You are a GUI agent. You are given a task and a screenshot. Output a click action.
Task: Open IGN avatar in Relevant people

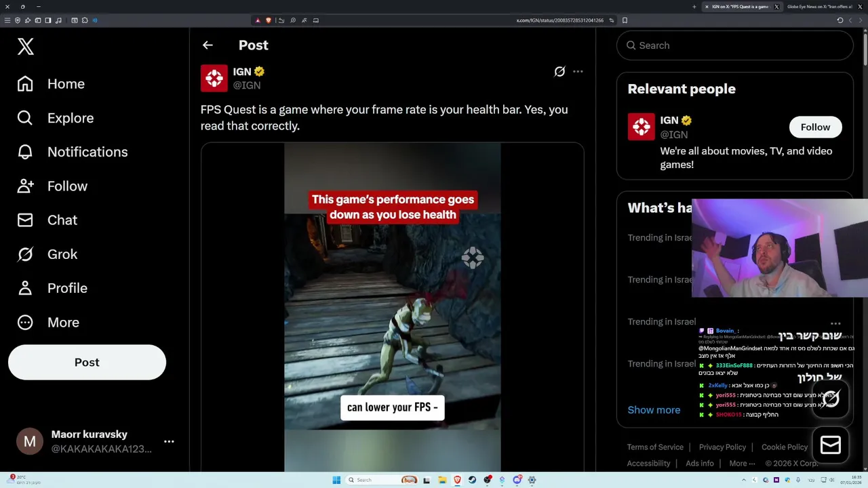tap(641, 127)
